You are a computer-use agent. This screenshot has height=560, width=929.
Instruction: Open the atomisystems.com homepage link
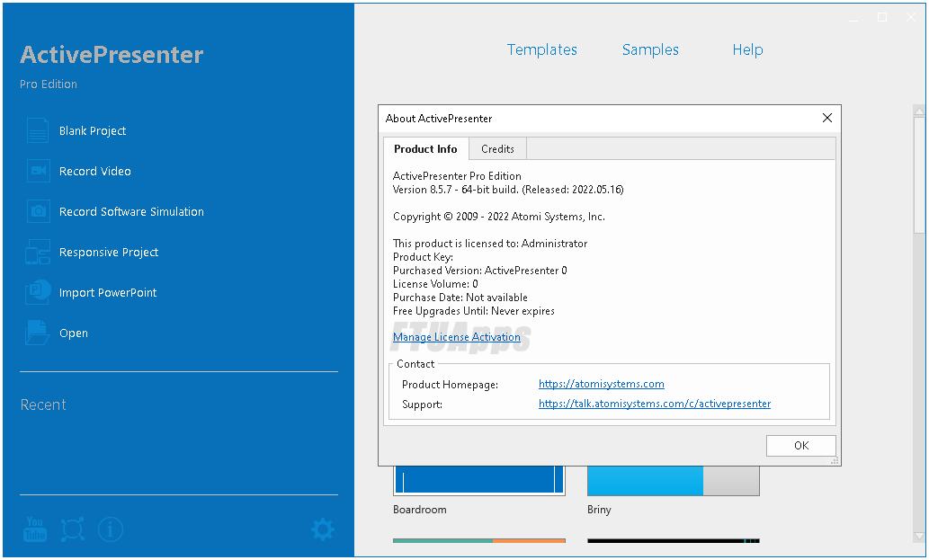click(602, 384)
